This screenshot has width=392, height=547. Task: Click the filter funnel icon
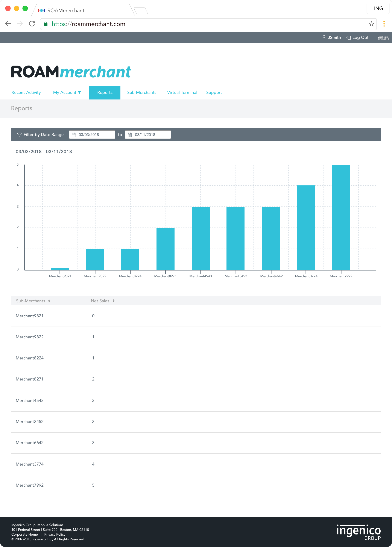coord(19,134)
